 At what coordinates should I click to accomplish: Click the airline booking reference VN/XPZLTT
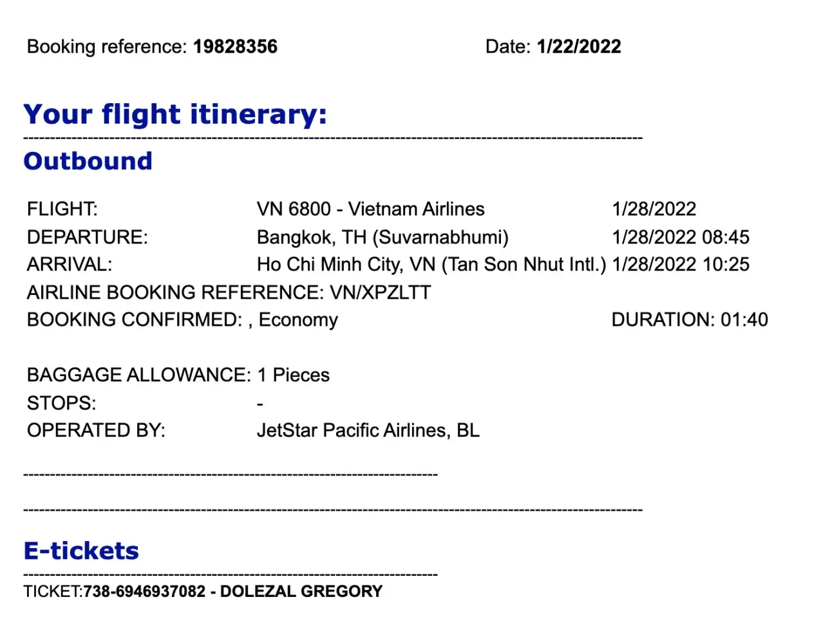coord(380,293)
